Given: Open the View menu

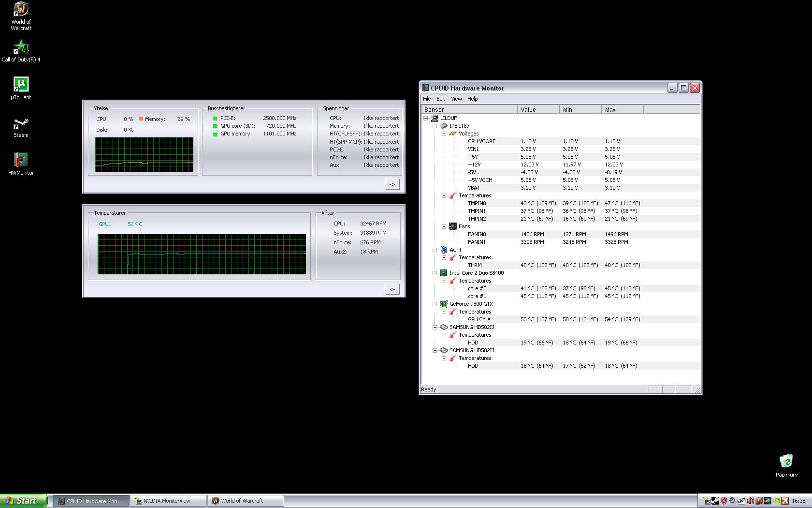Looking at the screenshot, I should tap(456, 99).
